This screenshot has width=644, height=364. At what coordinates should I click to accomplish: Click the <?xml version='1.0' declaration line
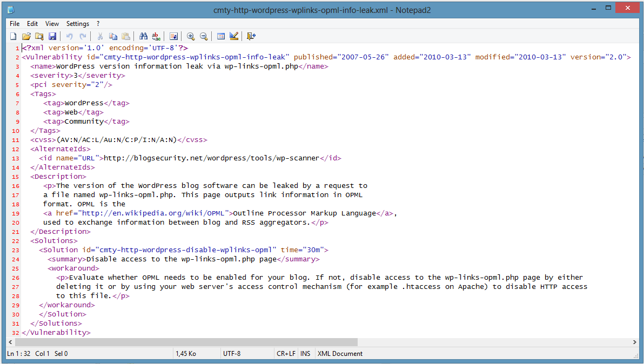coord(105,48)
